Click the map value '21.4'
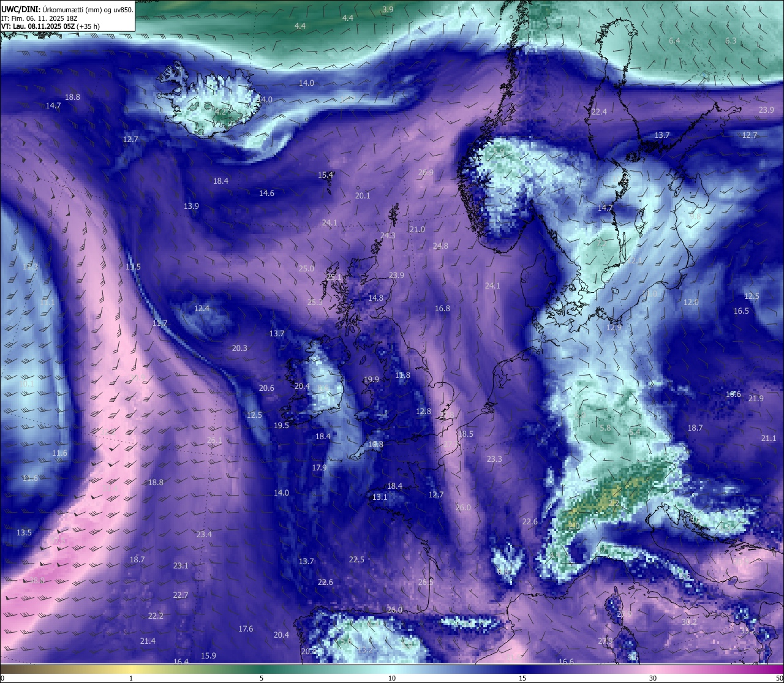Screen dimensions: 784x683 tap(148, 641)
